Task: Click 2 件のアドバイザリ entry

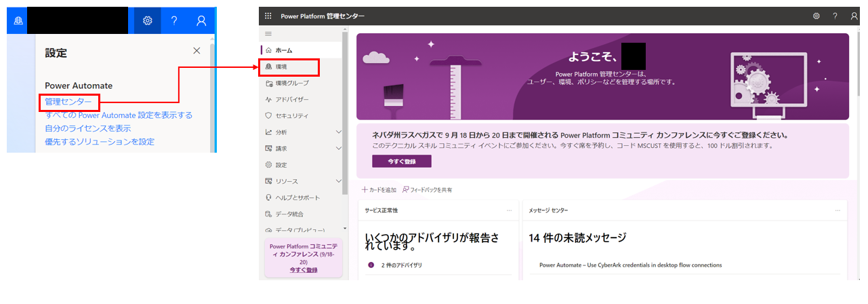Action: [x=402, y=265]
